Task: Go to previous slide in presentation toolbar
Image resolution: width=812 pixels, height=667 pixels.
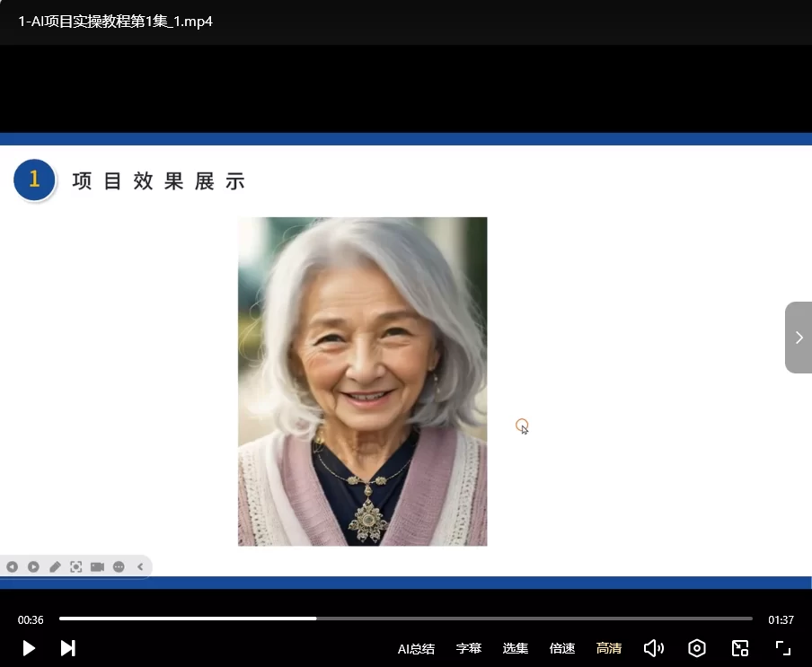Action: click(12, 566)
